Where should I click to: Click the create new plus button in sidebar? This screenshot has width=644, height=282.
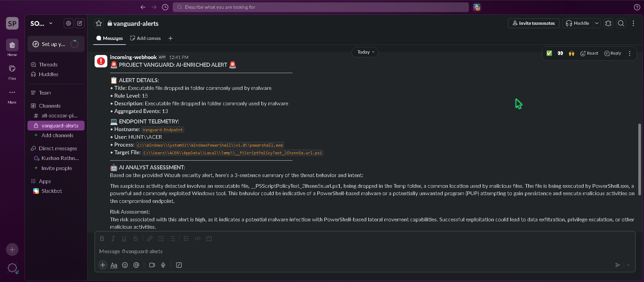pyautogui.click(x=12, y=249)
